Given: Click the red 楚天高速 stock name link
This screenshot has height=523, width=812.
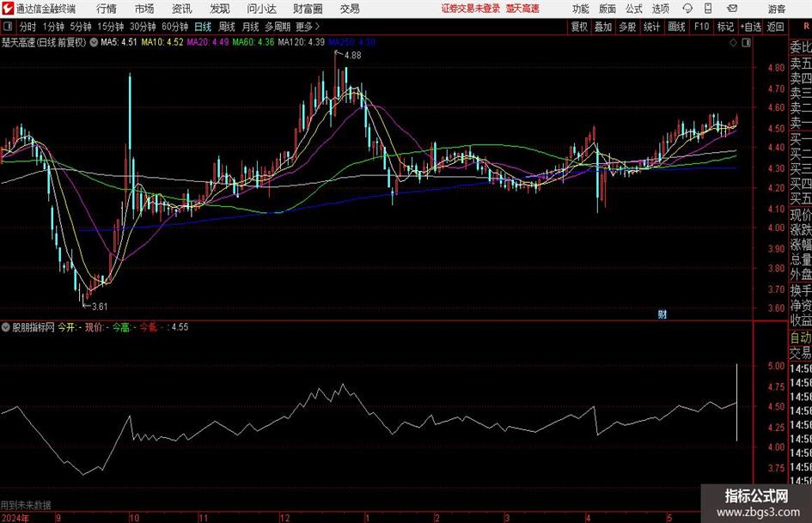Looking at the screenshot, I should (522, 9).
